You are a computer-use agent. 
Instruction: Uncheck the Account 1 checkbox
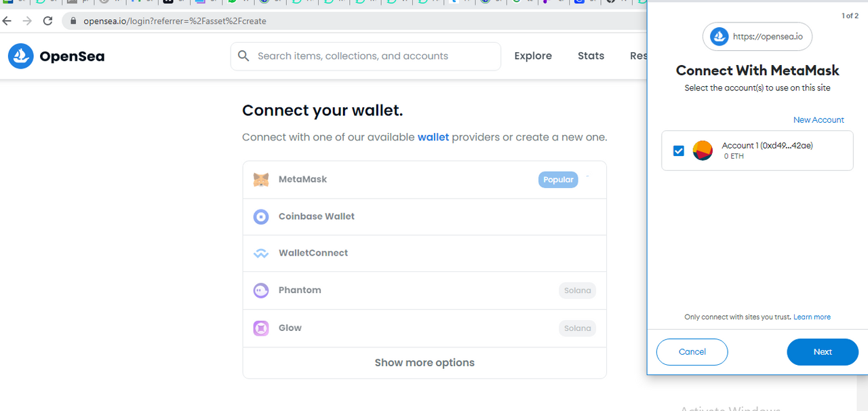(x=679, y=151)
